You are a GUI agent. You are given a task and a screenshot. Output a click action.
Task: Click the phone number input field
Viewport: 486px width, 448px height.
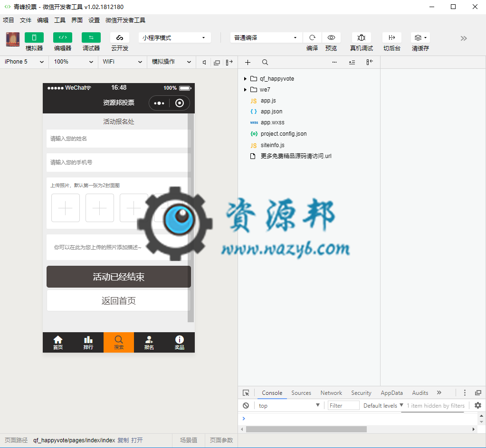click(119, 163)
